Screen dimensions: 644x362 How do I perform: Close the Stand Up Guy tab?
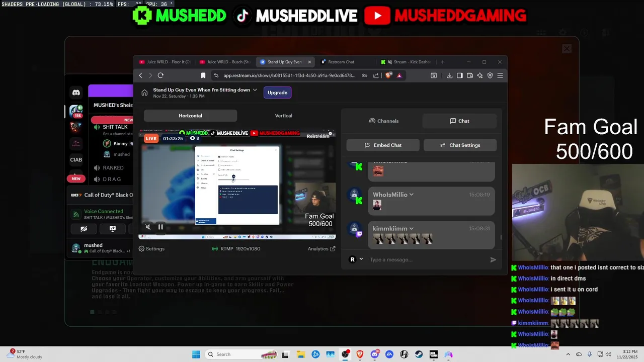(x=309, y=62)
